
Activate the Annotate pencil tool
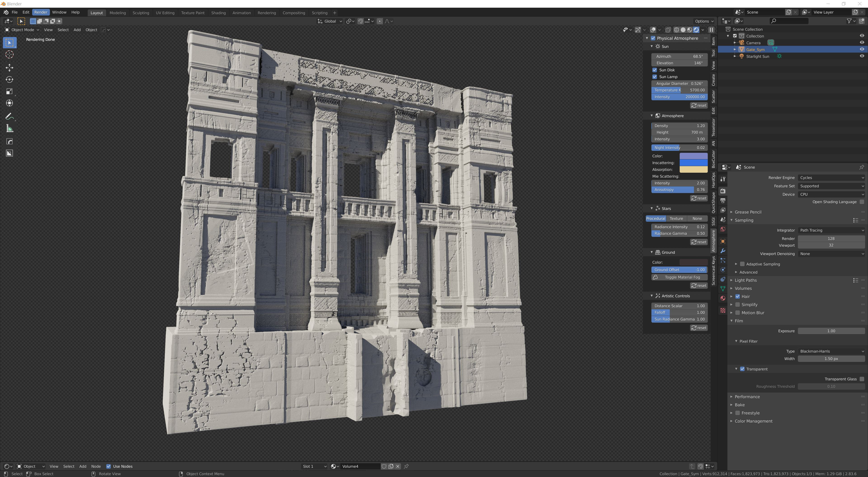point(9,116)
